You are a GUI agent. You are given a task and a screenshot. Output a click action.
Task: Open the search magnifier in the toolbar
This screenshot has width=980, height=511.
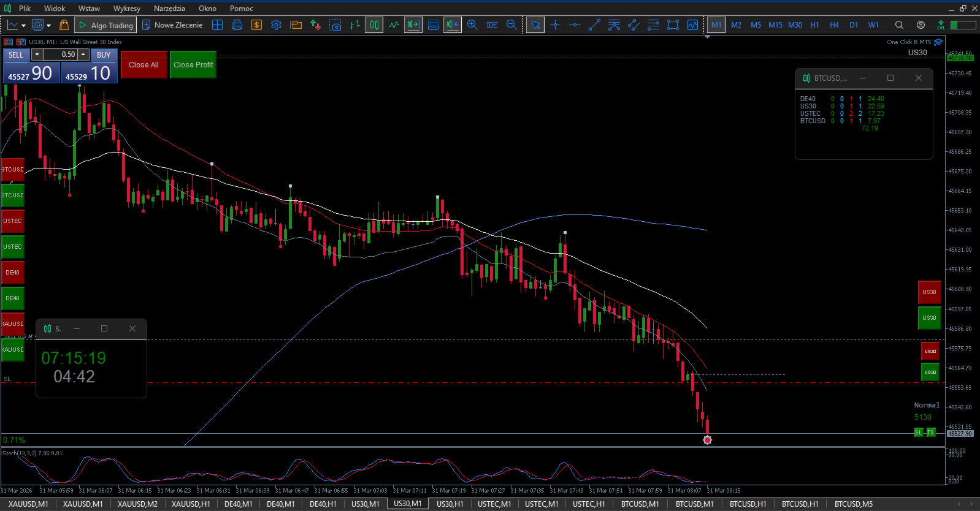coord(899,25)
